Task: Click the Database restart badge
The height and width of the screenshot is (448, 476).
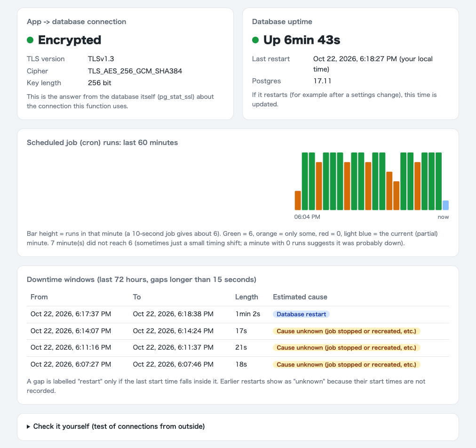Action: pyautogui.click(x=301, y=314)
